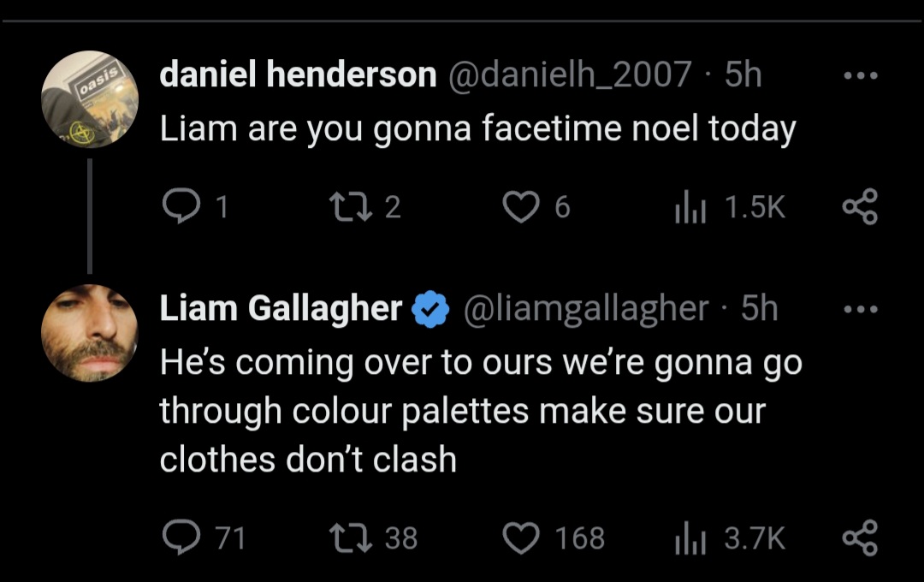Open more options for Liam Gallagher's tweet
The image size is (924, 582).
pos(861,309)
